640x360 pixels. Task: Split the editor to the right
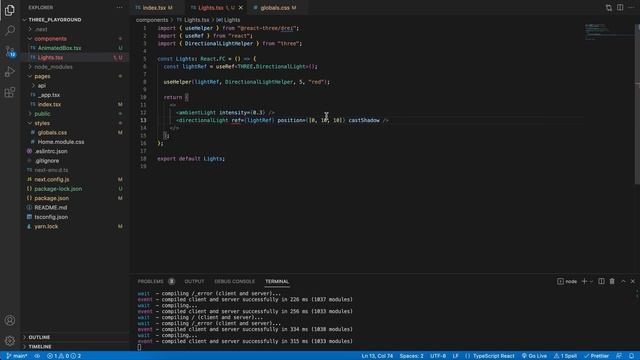pyautogui.click(x=620, y=7)
